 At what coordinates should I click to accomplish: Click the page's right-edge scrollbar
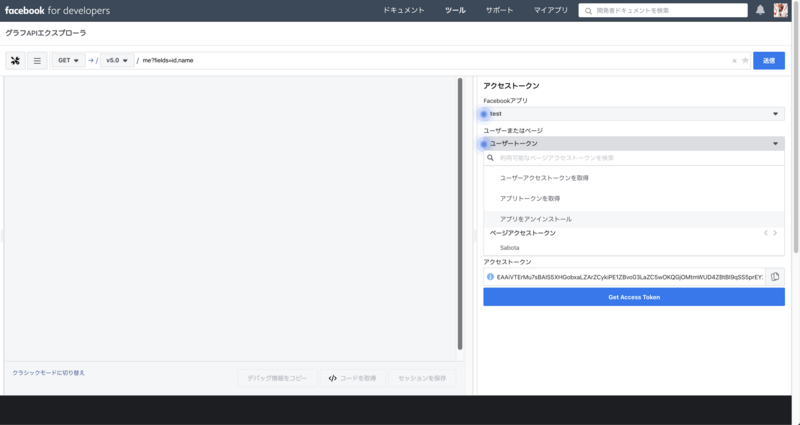coord(796,128)
